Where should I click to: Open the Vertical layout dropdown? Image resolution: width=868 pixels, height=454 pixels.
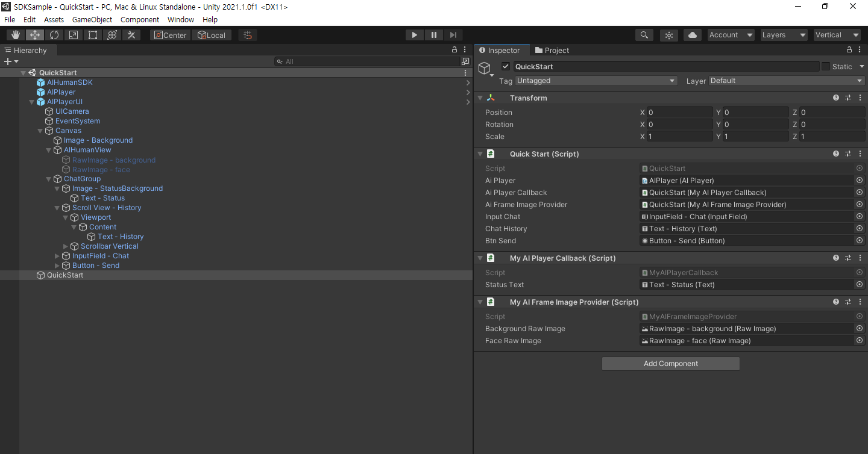837,35
